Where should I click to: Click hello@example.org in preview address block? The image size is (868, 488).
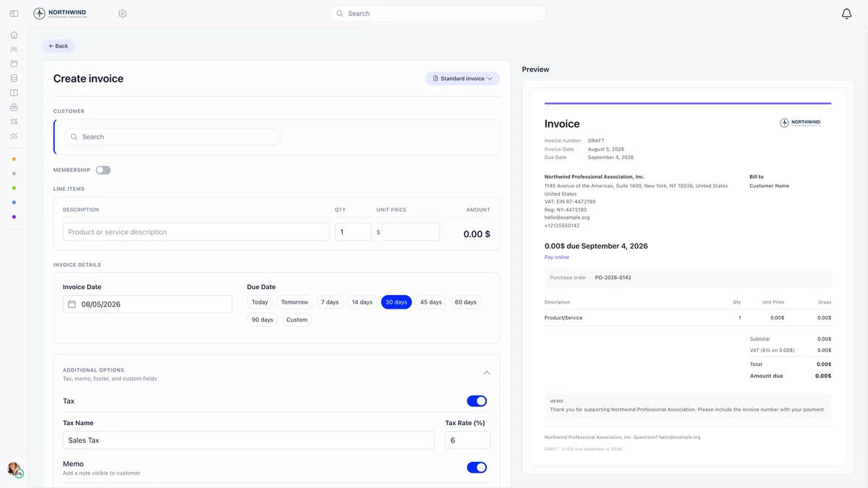pyautogui.click(x=567, y=218)
